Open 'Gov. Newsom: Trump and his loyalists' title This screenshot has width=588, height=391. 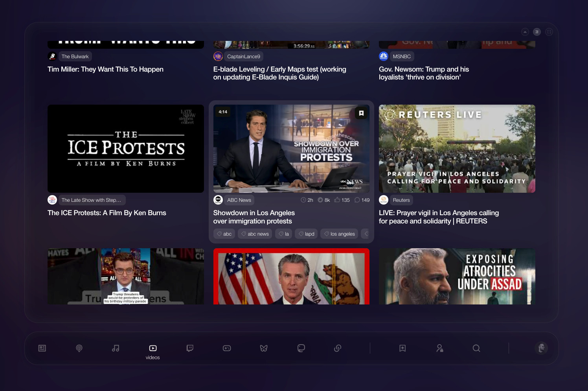click(424, 73)
